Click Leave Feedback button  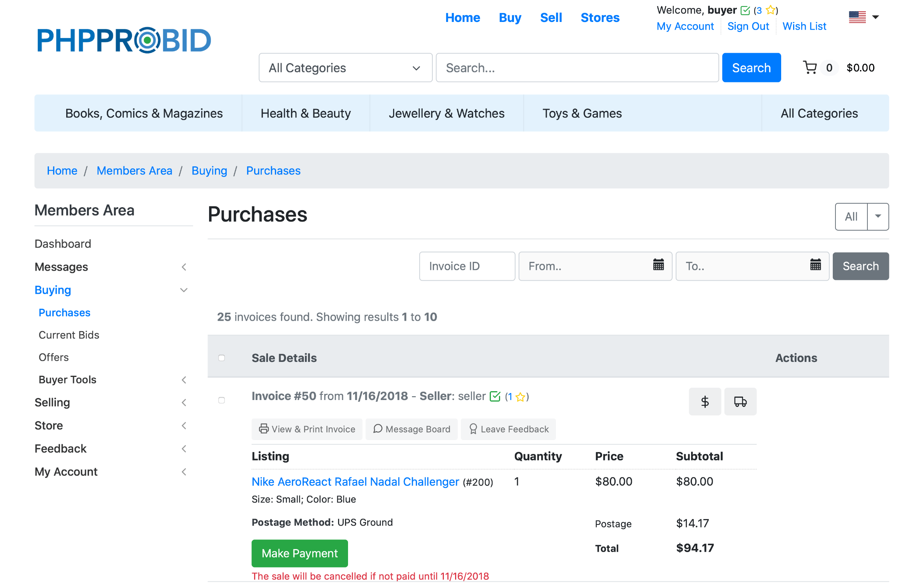[508, 429]
